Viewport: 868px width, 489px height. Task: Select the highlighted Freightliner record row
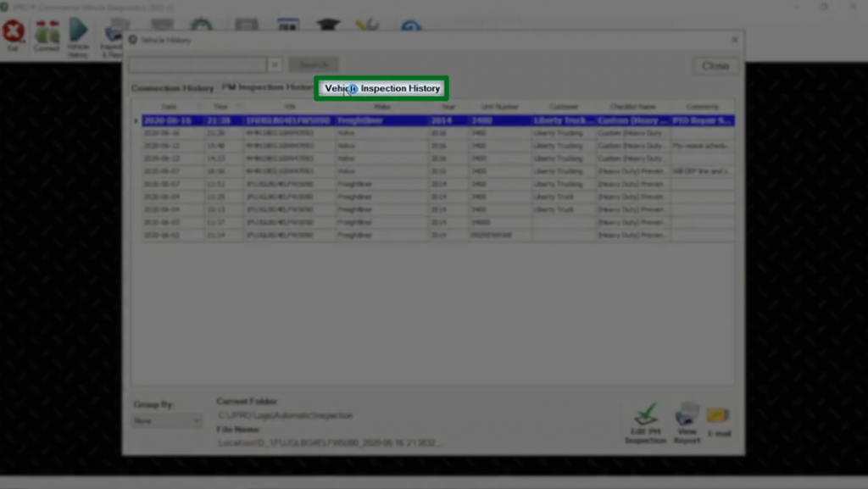(381, 119)
